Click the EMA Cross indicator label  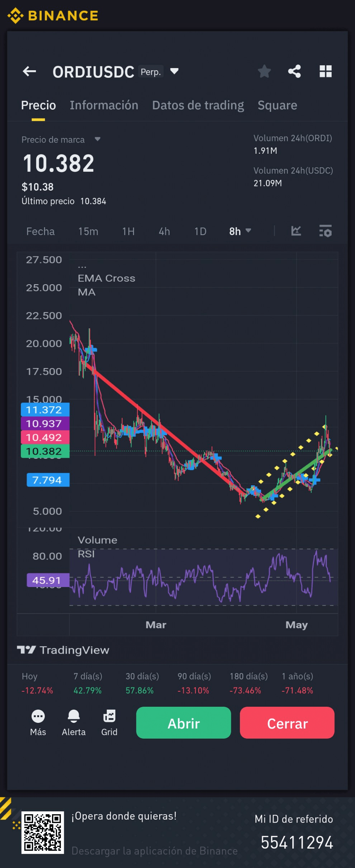[106, 278]
